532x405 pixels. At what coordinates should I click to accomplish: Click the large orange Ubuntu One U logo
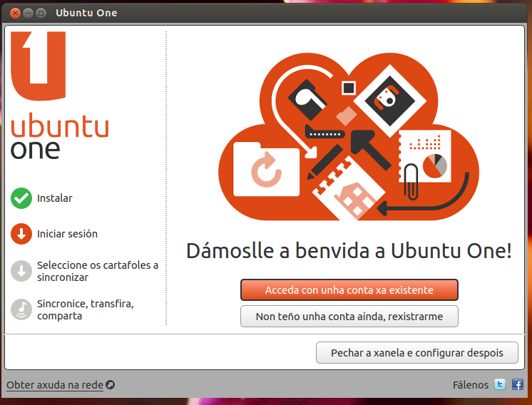click(x=39, y=66)
